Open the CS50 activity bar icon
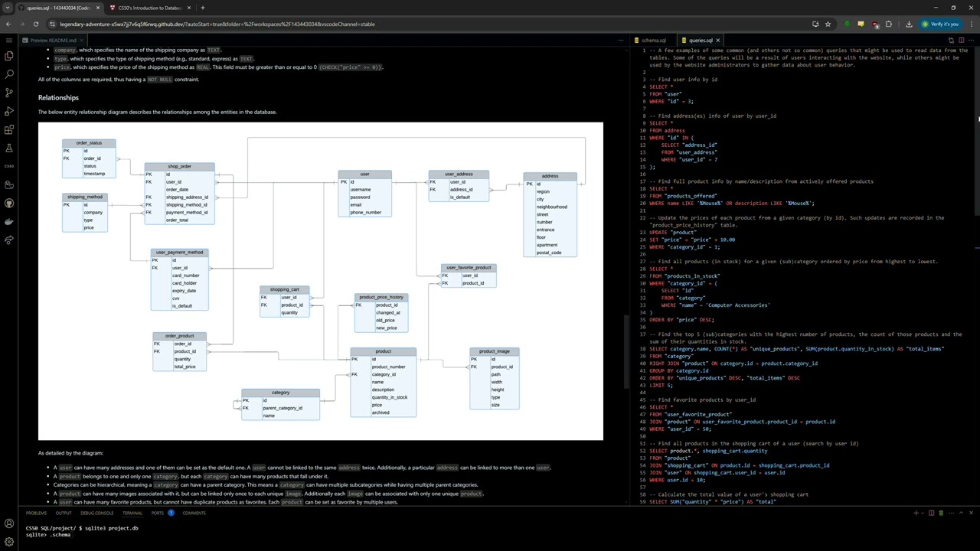 [8, 166]
